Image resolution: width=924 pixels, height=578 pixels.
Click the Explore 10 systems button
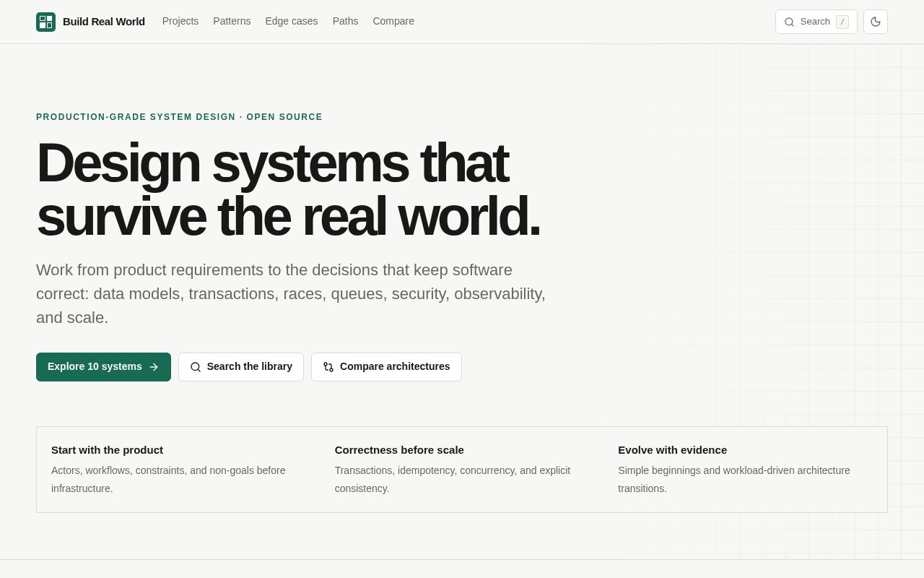103,367
